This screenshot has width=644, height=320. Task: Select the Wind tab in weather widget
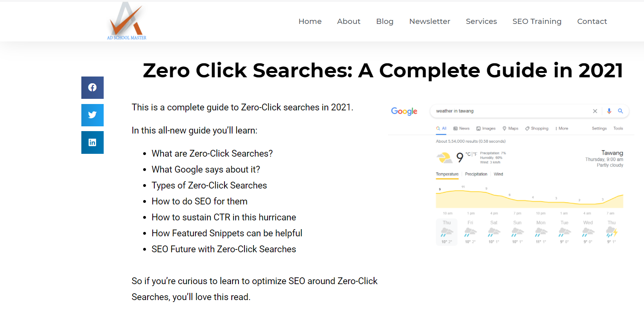pyautogui.click(x=498, y=174)
